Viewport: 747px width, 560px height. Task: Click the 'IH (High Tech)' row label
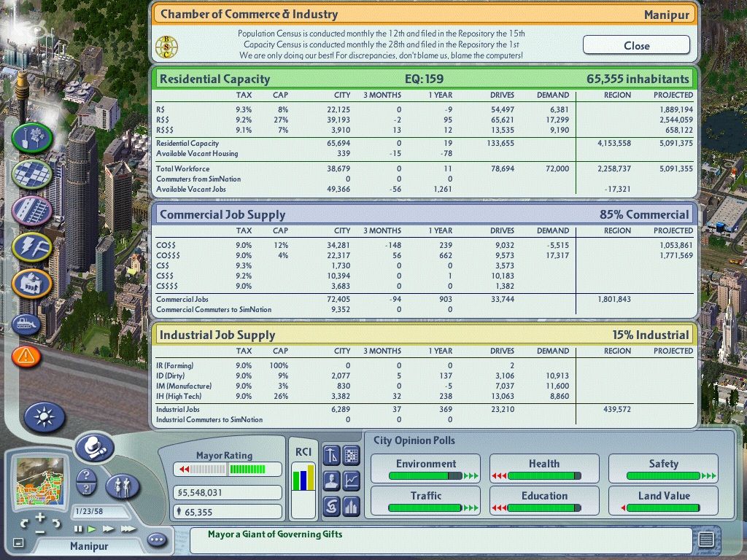tap(179, 396)
